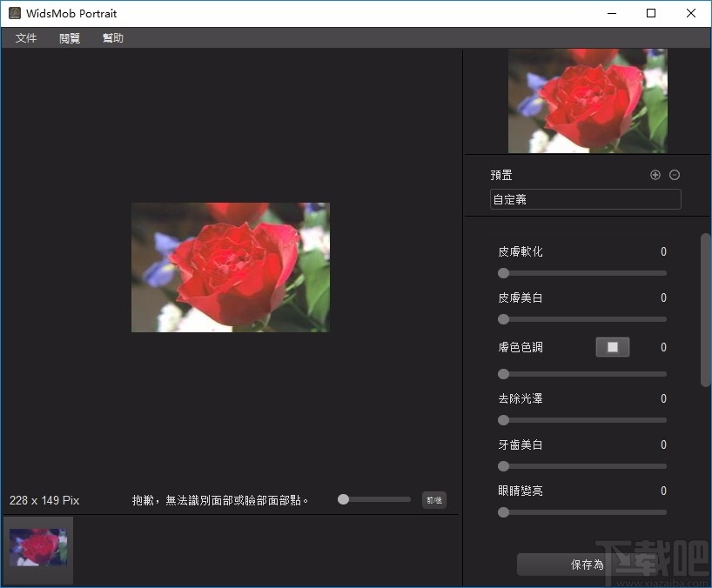Open the 自定義 preset dropdown
The image size is (712, 588).
coord(585,199)
